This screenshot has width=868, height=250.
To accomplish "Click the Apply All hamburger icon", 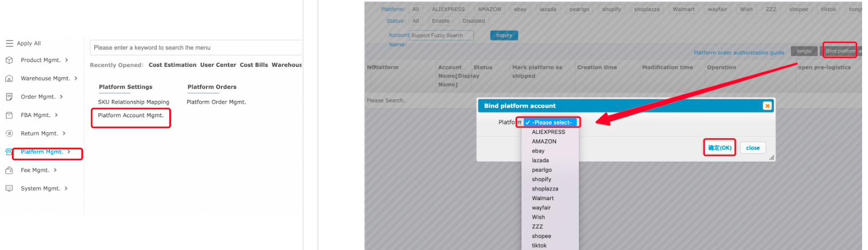I will pyautogui.click(x=9, y=43).
